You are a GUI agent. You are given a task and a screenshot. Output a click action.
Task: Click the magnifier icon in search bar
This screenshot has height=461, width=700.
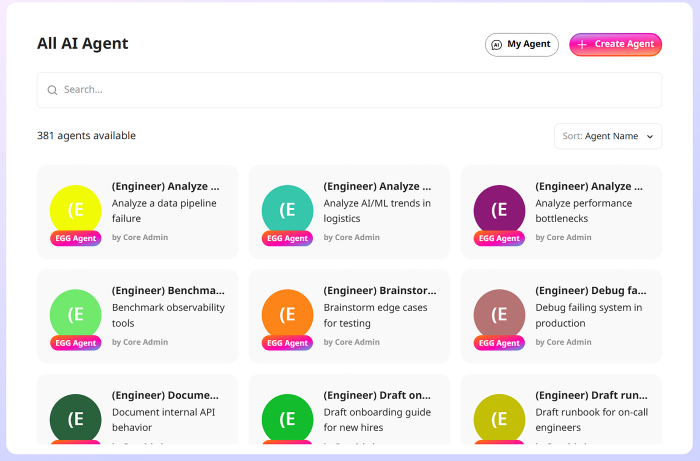coord(52,90)
